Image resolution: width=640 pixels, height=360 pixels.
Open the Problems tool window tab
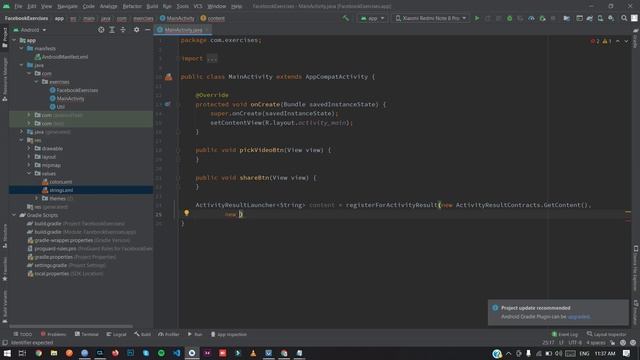53,334
